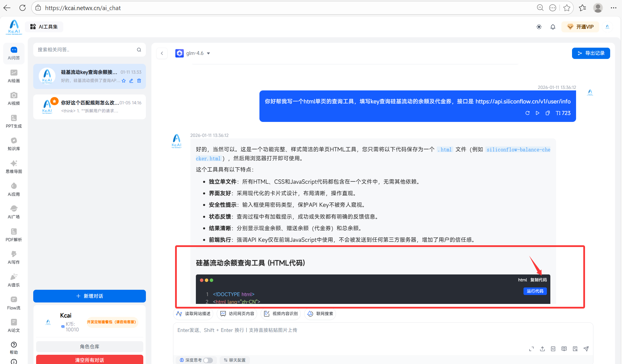Switch to the AI问答 tab
622x364 pixels.
pyautogui.click(x=14, y=53)
